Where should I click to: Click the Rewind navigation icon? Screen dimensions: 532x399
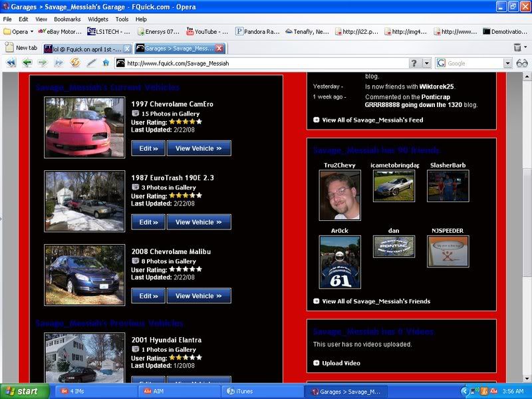11,63
